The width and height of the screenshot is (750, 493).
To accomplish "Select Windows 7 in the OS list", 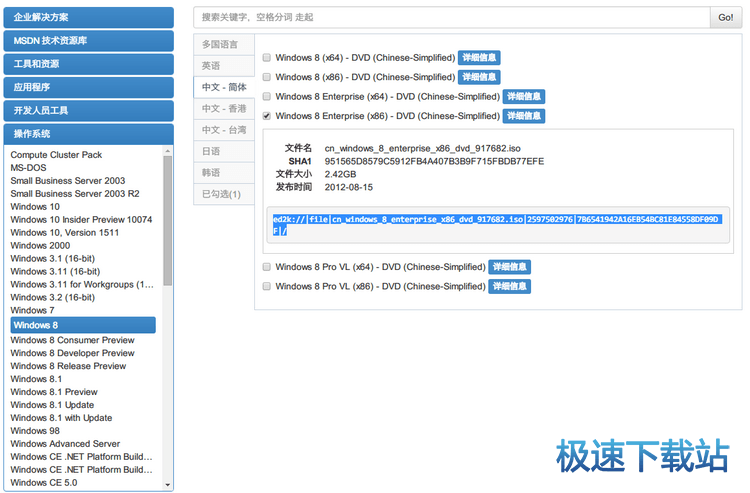I will click(x=33, y=310).
